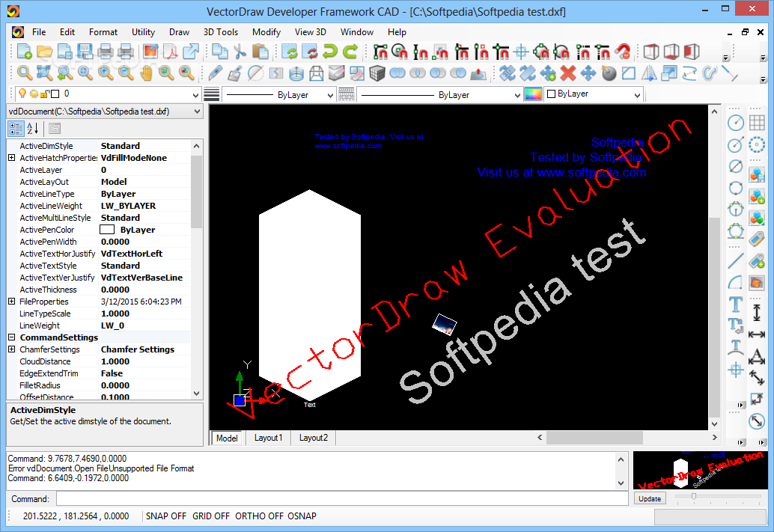Click the Paste clipboard icon

point(260,52)
